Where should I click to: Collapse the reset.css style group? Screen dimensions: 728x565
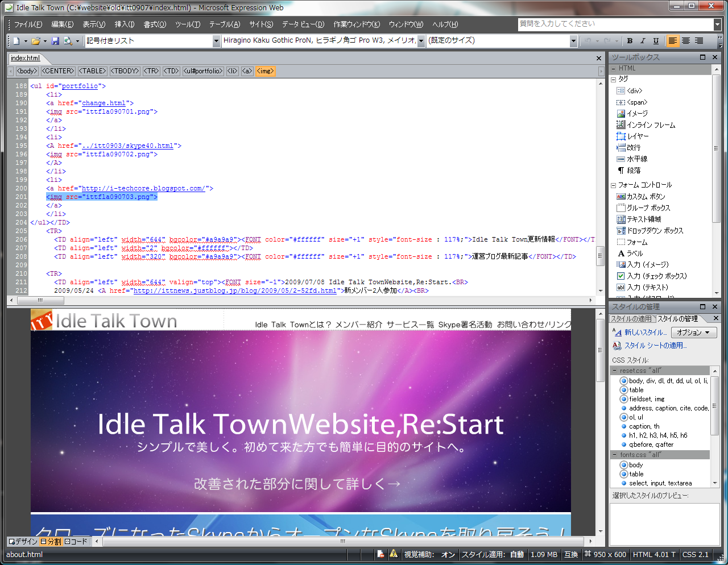[x=615, y=371]
